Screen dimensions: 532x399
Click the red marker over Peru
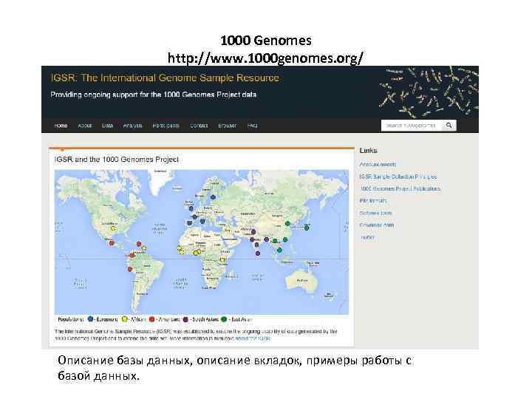tap(130, 269)
